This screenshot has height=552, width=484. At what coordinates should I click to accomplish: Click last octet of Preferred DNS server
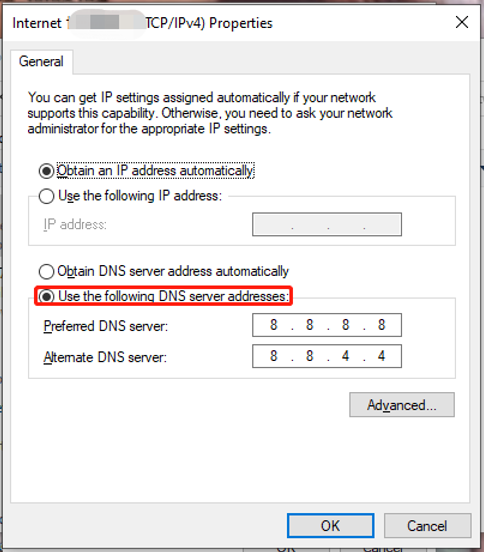pyautogui.click(x=382, y=325)
